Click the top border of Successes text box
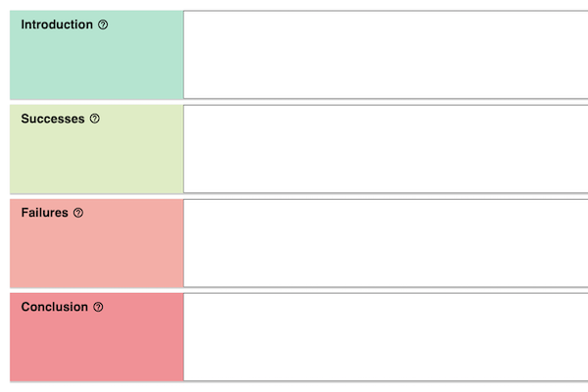588x392 pixels. pos(385,106)
